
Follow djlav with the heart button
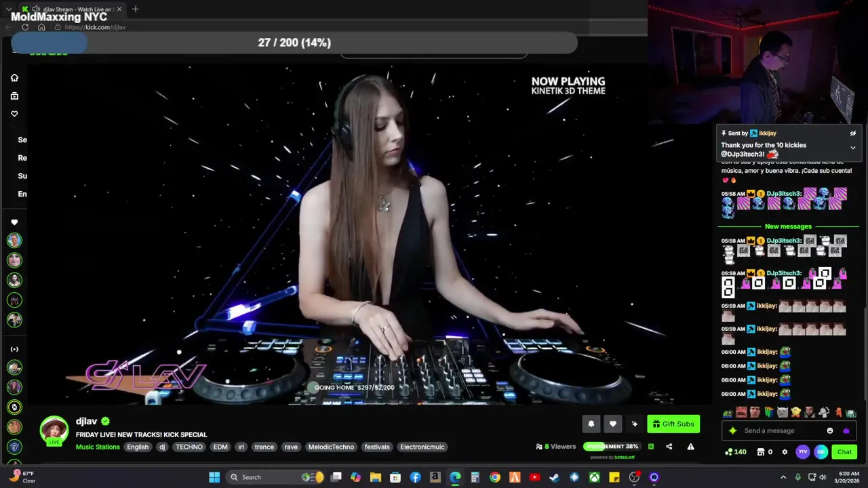click(x=612, y=424)
